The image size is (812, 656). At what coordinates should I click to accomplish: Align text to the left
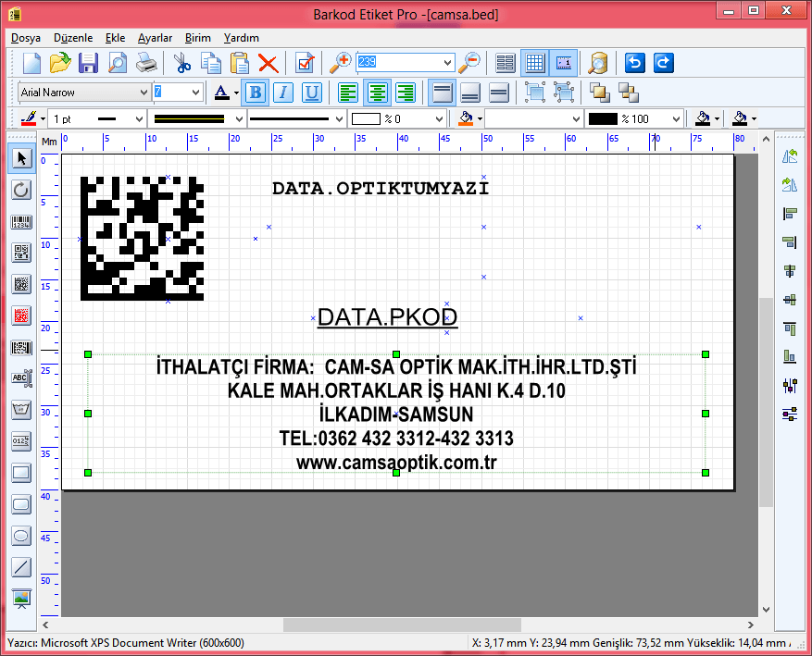[348, 93]
